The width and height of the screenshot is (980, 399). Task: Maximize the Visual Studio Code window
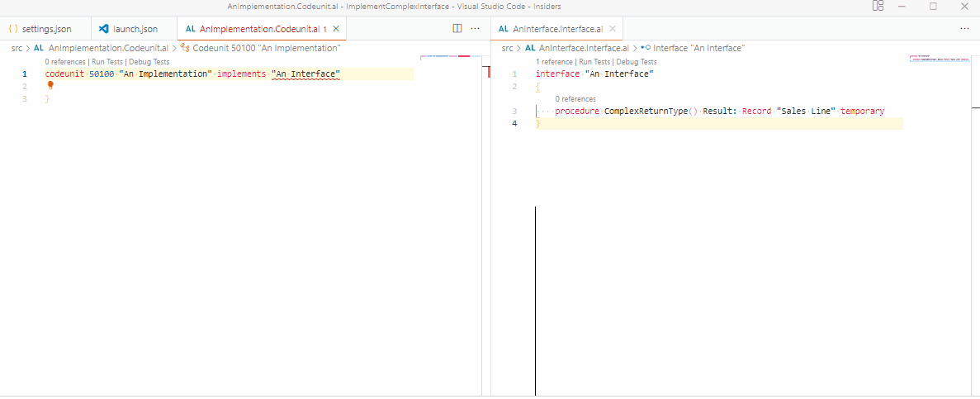(x=933, y=7)
